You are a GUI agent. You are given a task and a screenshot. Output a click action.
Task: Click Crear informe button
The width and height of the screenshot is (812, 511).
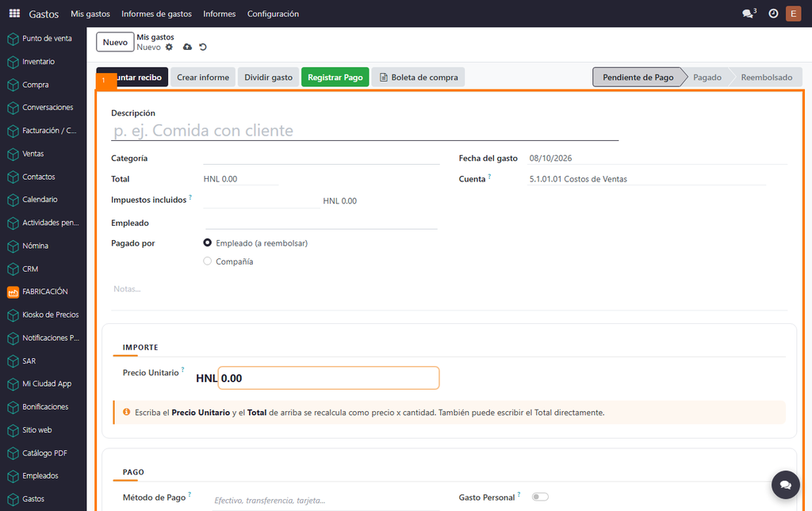tap(203, 77)
